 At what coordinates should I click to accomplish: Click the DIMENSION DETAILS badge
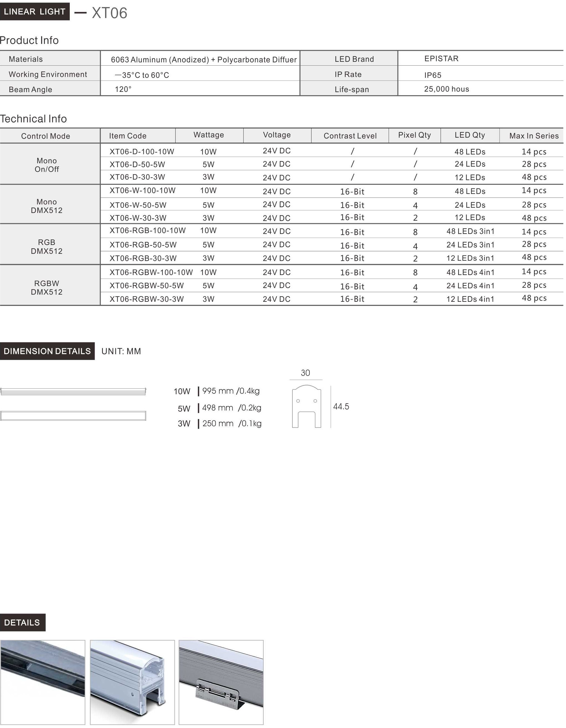point(47,351)
